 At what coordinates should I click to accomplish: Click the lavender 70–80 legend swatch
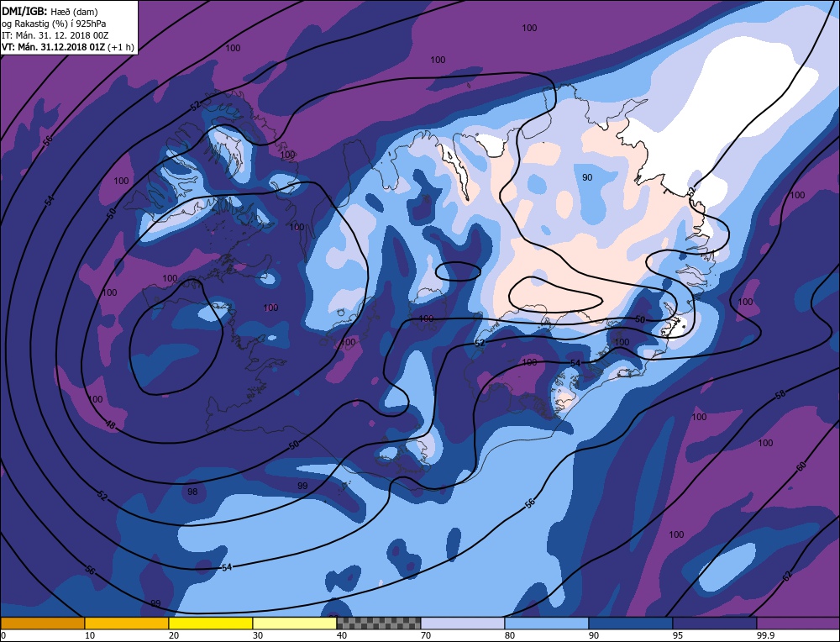tap(463, 623)
